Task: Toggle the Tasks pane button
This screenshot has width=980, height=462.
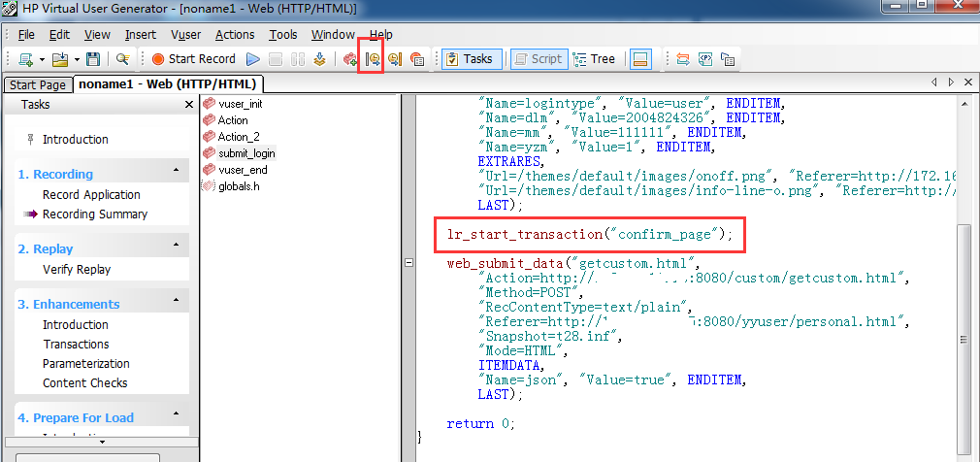Action: pyautogui.click(x=471, y=59)
